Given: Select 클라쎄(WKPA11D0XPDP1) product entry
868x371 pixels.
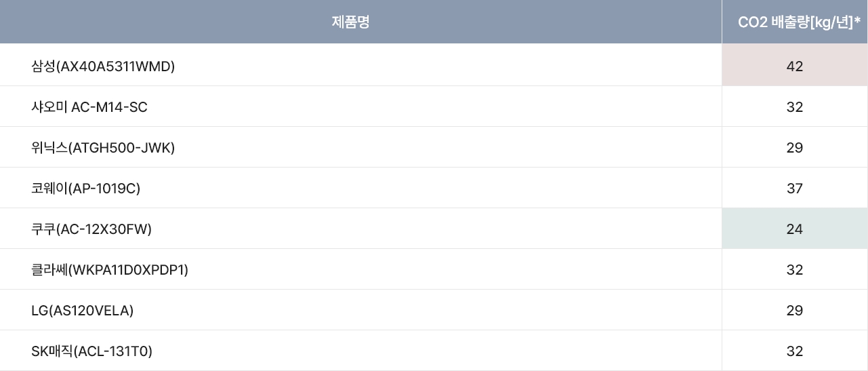Looking at the screenshot, I should click(110, 270).
